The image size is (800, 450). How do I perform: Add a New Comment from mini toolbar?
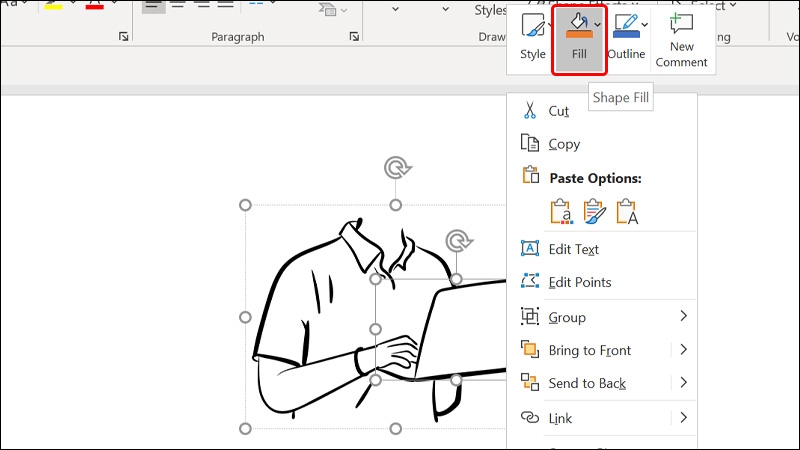[681, 40]
